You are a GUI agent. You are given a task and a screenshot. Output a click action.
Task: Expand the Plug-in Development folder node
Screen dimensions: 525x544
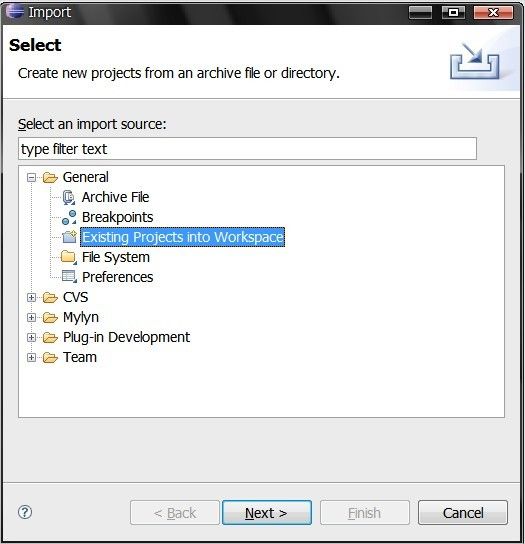[31, 337]
